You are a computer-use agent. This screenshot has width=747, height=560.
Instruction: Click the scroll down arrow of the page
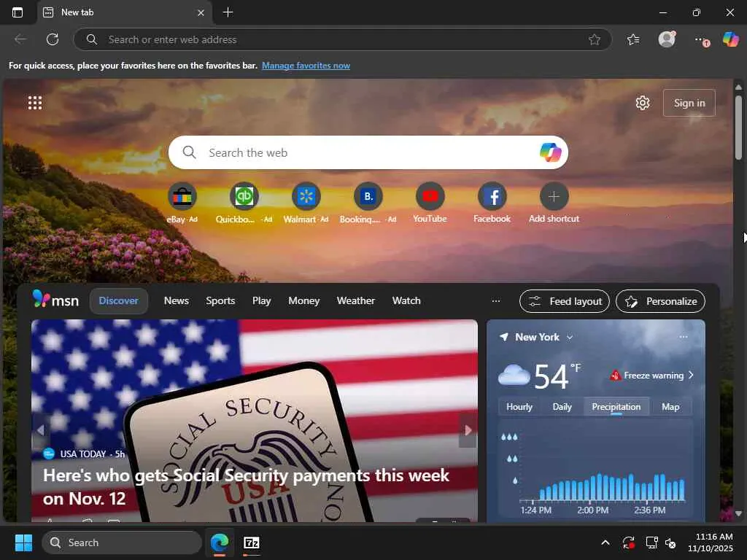(738, 513)
